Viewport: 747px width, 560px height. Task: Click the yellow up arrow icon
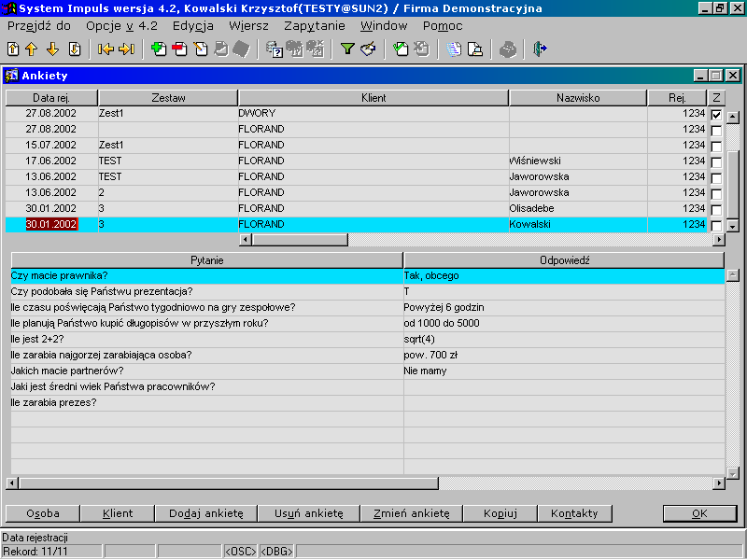[32, 49]
